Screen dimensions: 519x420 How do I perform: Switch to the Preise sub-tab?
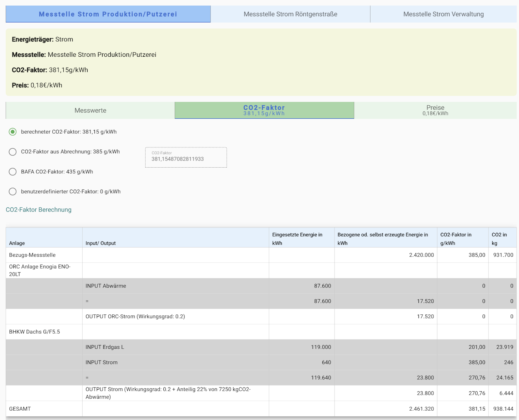point(435,110)
